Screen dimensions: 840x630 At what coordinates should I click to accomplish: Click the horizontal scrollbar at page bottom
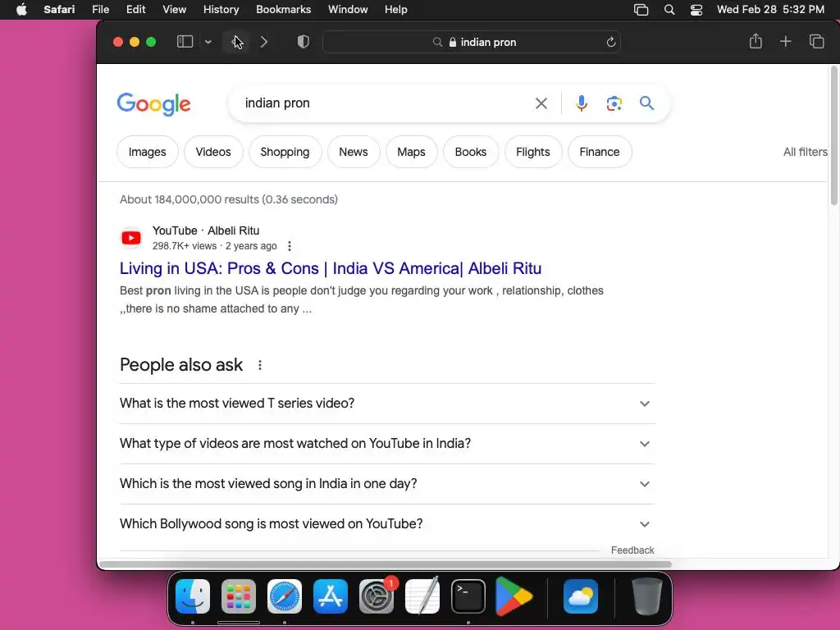(386, 564)
